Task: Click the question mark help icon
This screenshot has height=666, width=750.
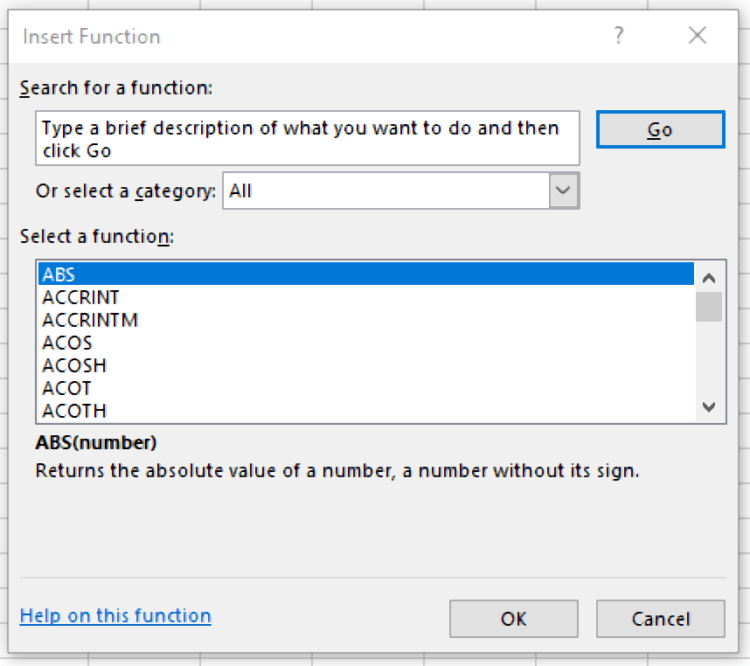Action: coord(619,36)
